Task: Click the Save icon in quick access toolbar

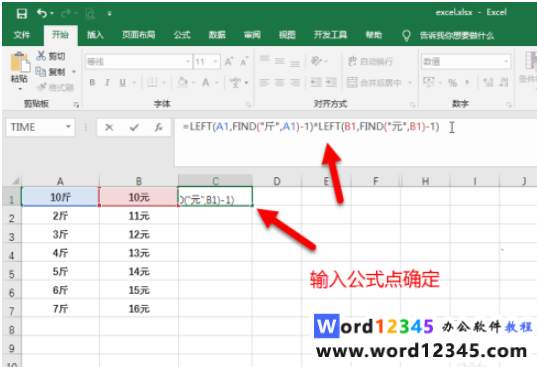Action: (x=22, y=13)
